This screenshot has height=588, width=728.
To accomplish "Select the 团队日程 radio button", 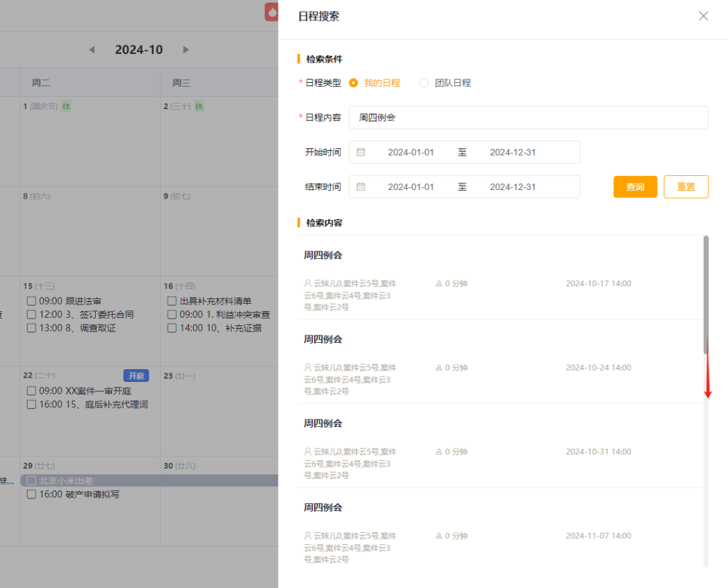I will click(x=424, y=83).
